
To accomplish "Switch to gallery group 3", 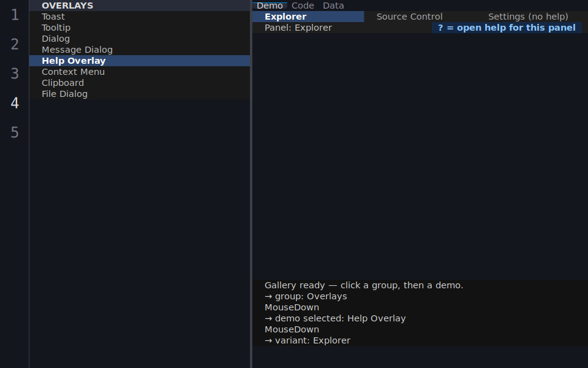I will (x=15, y=74).
